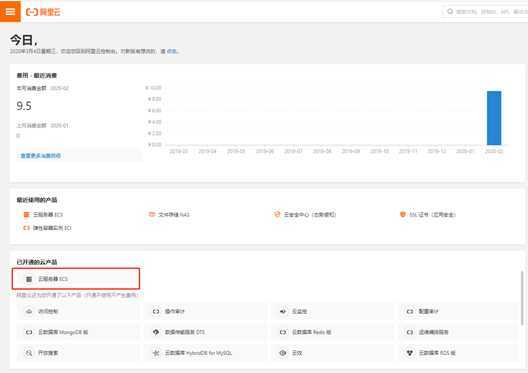
Task: Focus the top search input field
Action: click(x=485, y=11)
